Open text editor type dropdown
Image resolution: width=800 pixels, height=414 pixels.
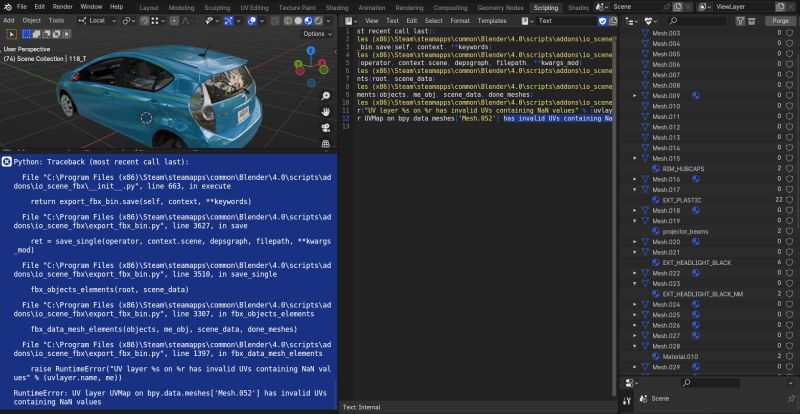[351, 21]
